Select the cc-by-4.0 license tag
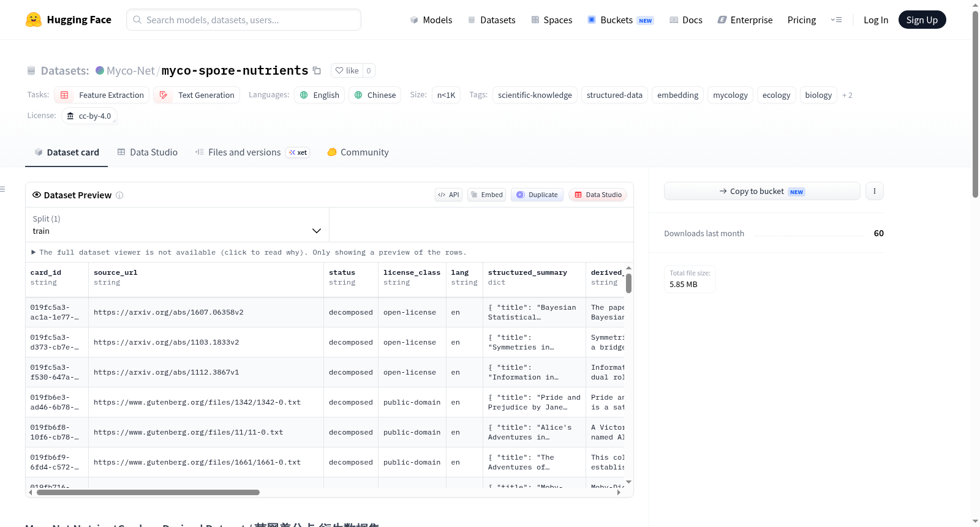 (89, 116)
